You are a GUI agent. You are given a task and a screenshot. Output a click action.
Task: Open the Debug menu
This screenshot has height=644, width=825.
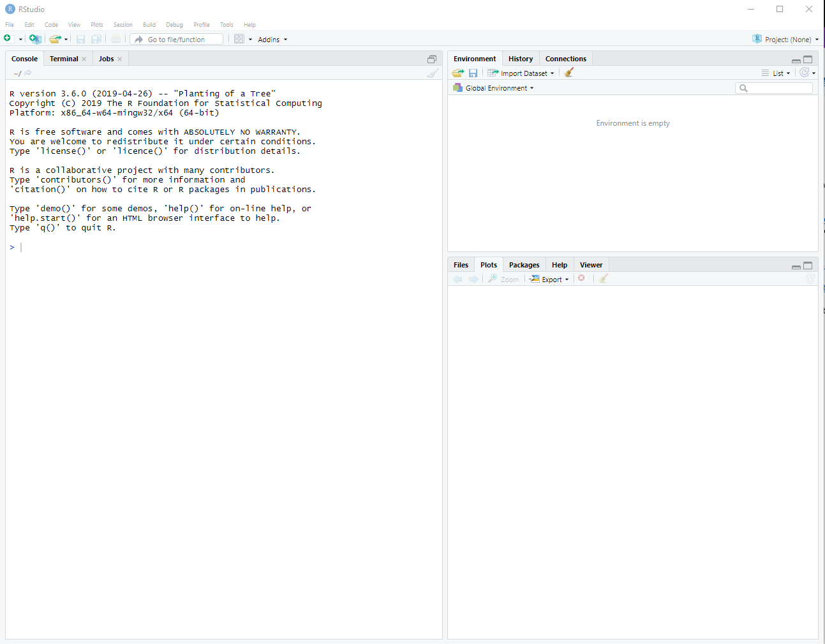click(x=174, y=25)
